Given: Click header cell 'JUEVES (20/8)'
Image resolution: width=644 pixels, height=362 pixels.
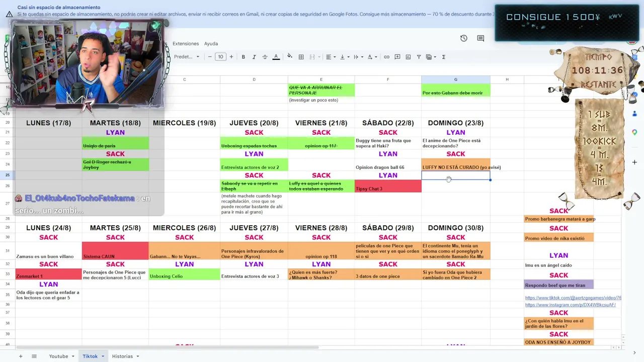Looking at the screenshot, I should click(254, 123).
